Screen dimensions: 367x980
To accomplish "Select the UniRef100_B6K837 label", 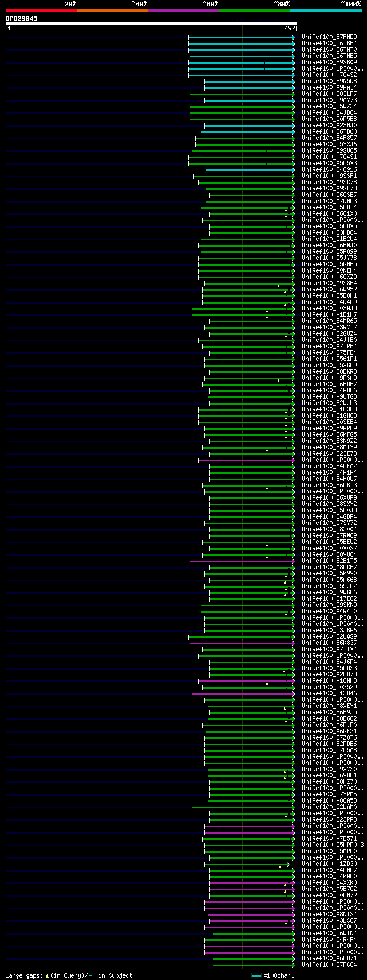I will [x=329, y=643].
